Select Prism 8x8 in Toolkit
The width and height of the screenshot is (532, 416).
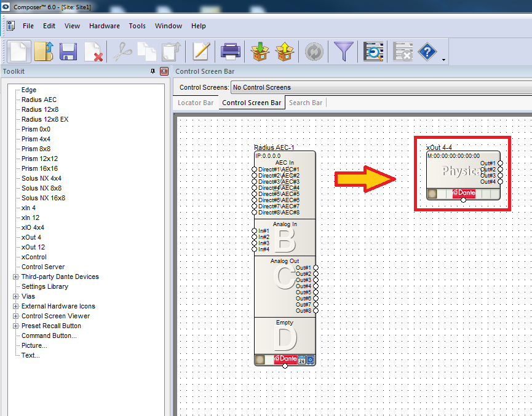tap(36, 149)
